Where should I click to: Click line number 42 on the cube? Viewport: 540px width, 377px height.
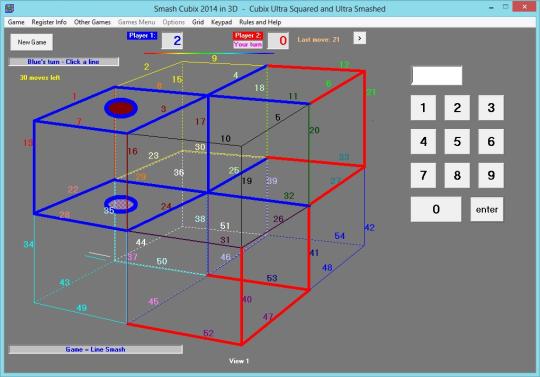click(x=370, y=228)
